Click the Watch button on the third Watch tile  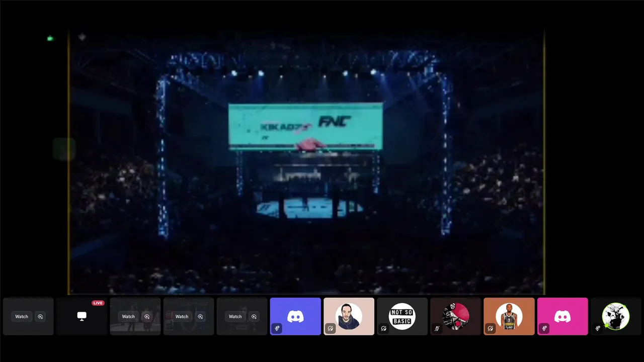point(182,317)
